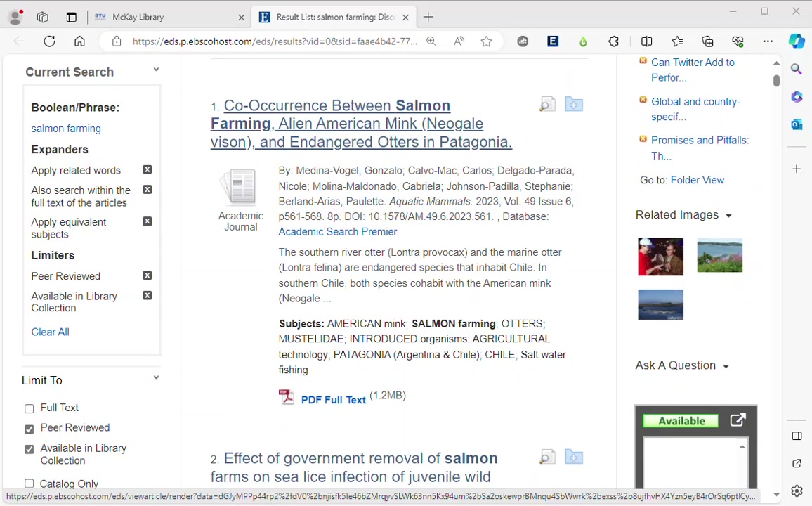The image size is (812, 506).
Task: Open the Related Images dropdown
Action: [x=728, y=215]
